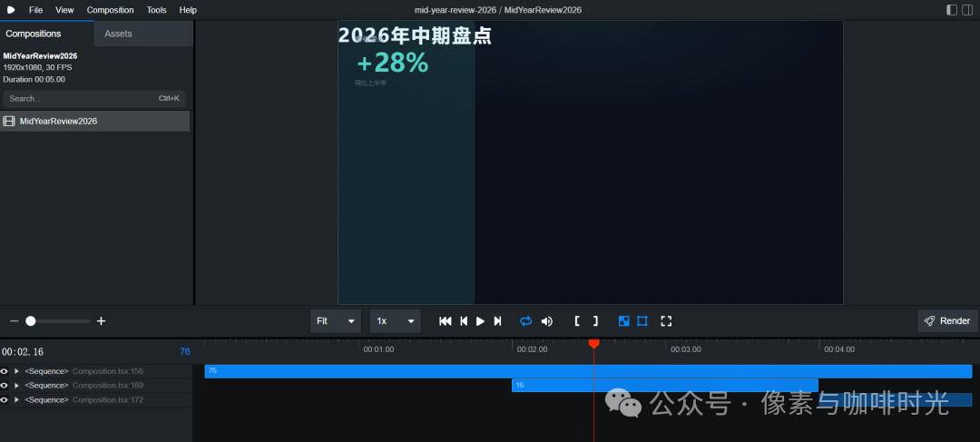Expand the Sequence Composition.tsx:172 row

click(x=17, y=400)
